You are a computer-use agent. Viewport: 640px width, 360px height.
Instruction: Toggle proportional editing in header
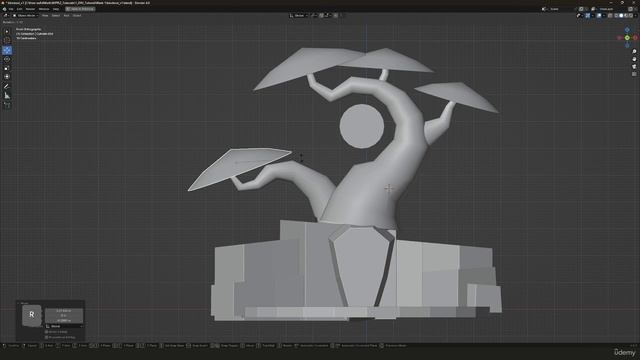(336, 16)
